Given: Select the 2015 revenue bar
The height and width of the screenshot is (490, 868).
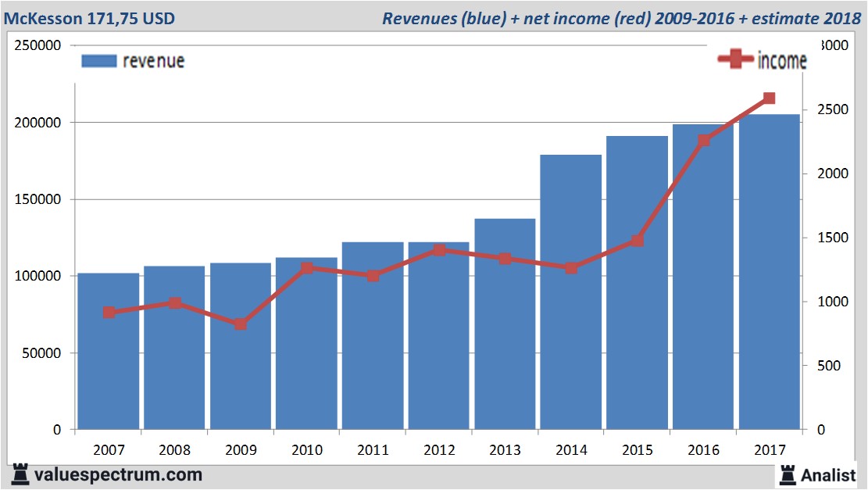Looking at the screenshot, I should (637, 282).
